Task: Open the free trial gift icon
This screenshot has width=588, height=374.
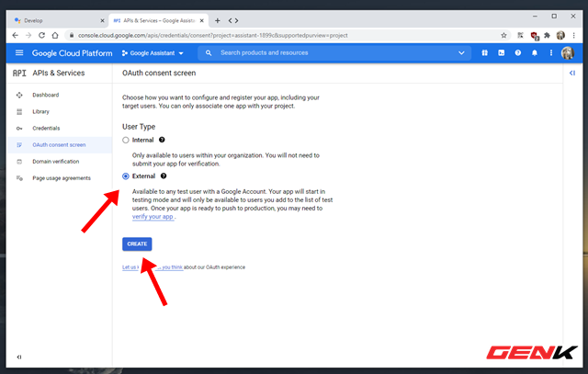Action: pyautogui.click(x=484, y=53)
